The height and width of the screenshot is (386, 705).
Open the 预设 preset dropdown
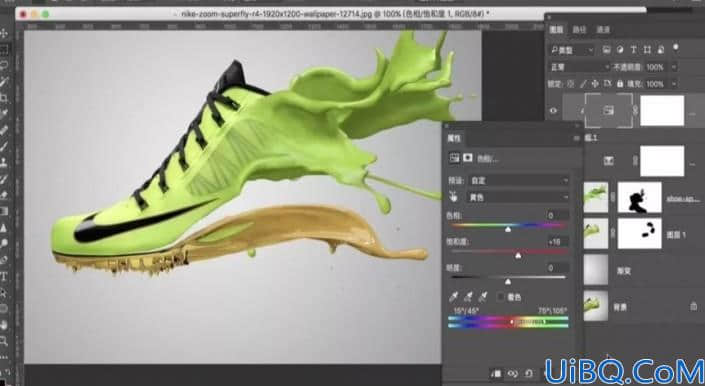pos(518,180)
